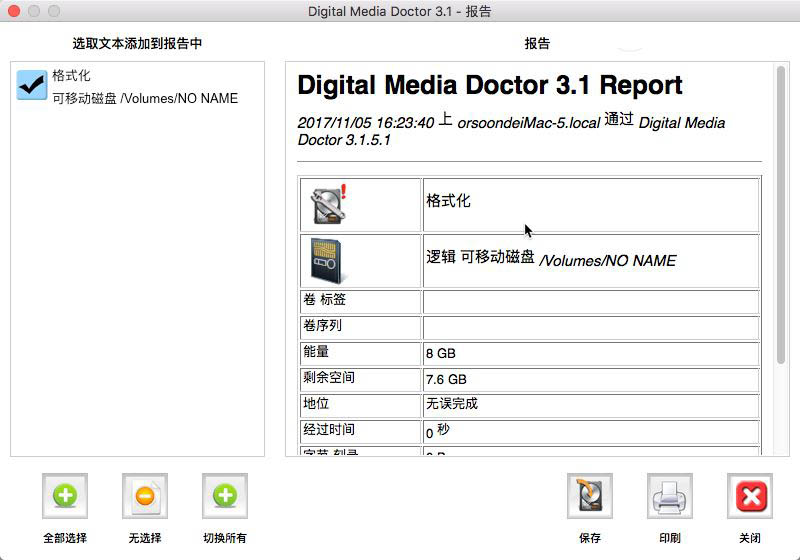
Task: Click the 全部选择 label
Action: (65, 538)
